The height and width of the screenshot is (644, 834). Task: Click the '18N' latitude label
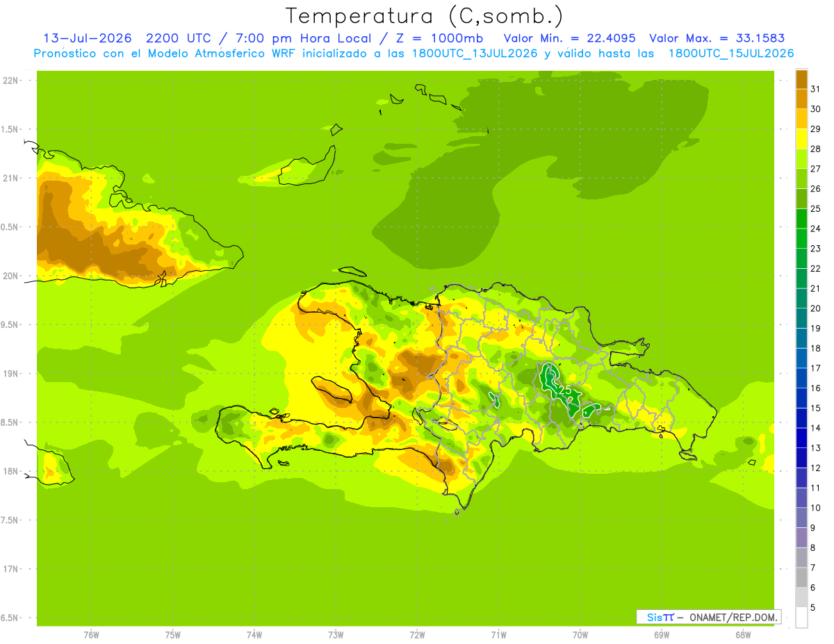click(11, 472)
